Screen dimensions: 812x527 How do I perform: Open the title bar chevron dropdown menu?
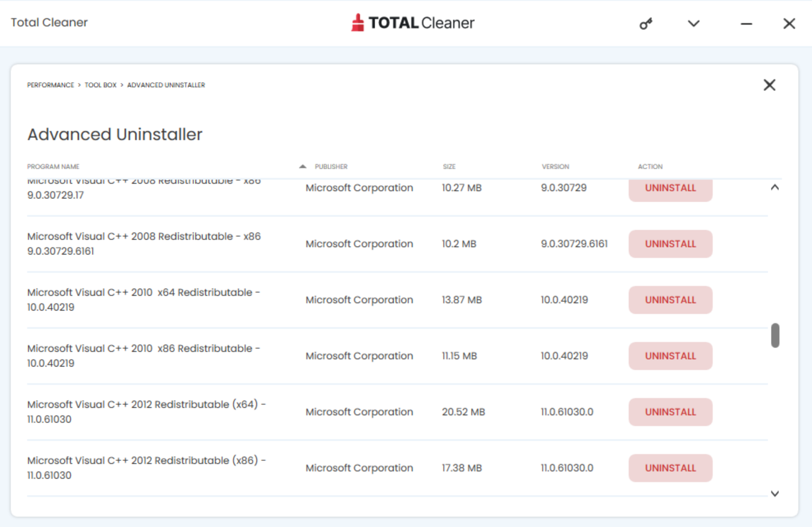(x=694, y=23)
